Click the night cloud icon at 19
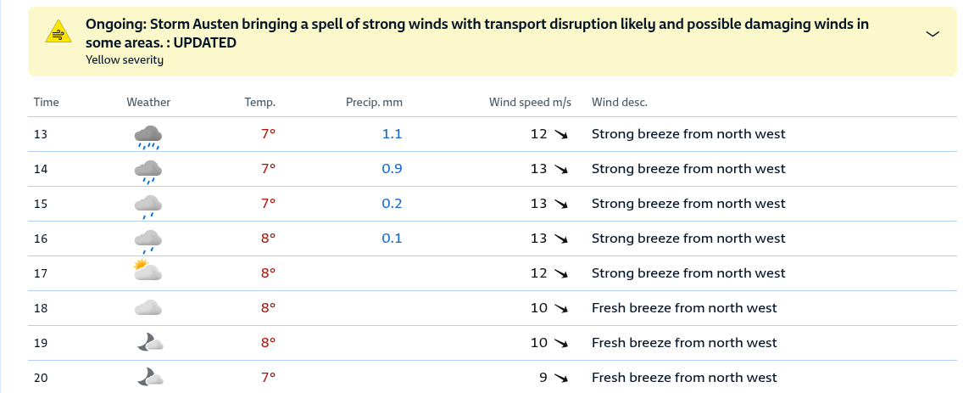This screenshot has width=980, height=393. [x=150, y=342]
